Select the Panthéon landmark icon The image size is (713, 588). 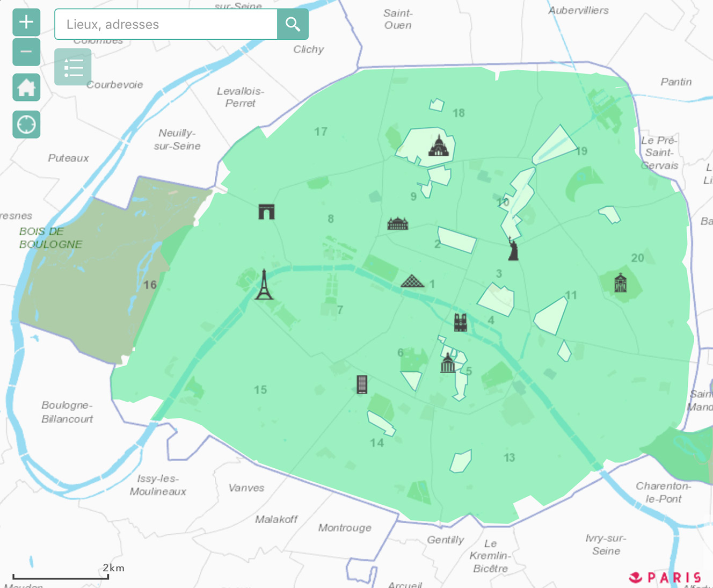[x=448, y=364]
